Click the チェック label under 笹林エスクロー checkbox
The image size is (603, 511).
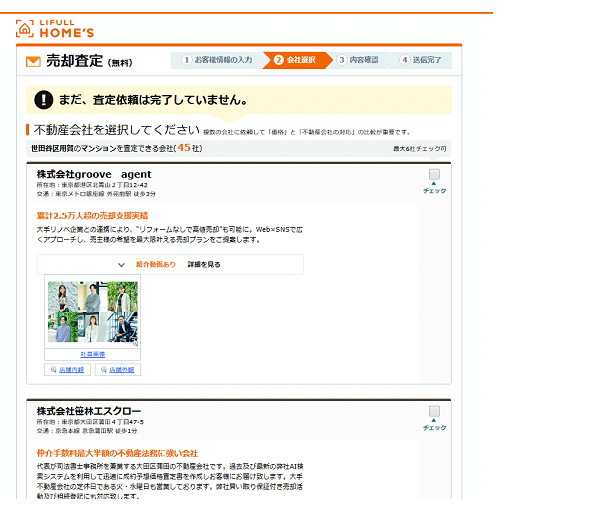point(435,428)
